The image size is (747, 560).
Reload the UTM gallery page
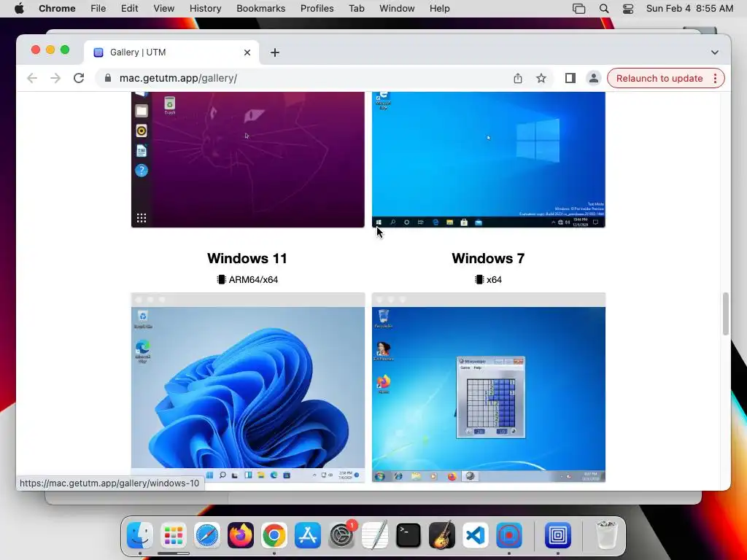pyautogui.click(x=79, y=78)
